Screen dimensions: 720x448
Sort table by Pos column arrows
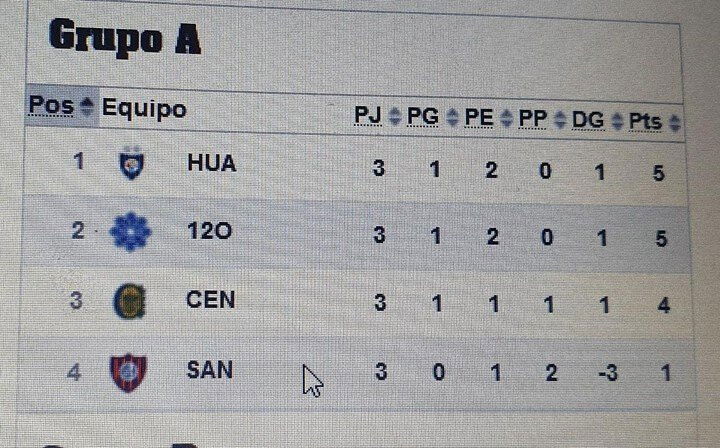(x=86, y=106)
